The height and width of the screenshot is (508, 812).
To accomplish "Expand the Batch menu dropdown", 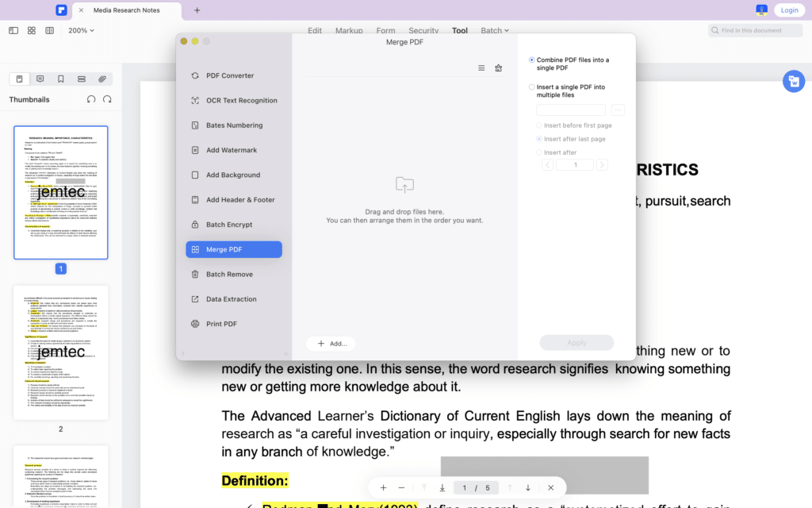I will coord(495,31).
